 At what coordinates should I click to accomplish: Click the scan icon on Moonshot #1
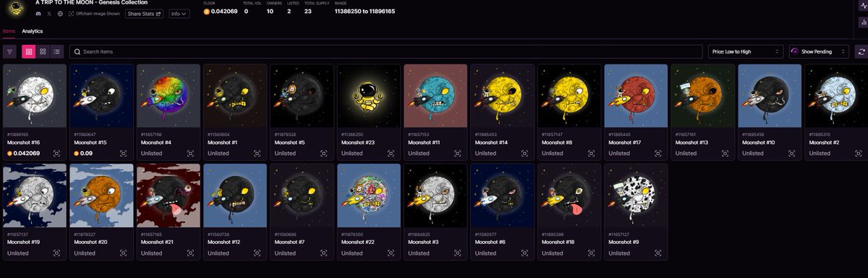pyautogui.click(x=257, y=153)
